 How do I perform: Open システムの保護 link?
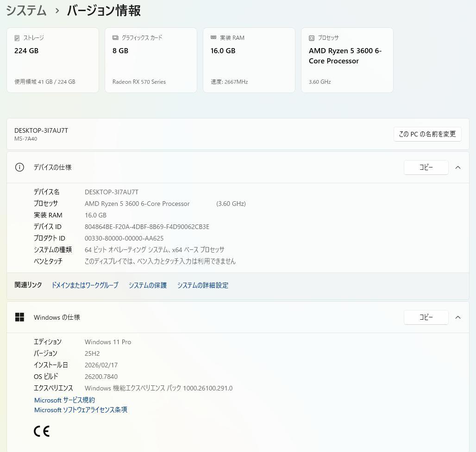click(x=148, y=285)
